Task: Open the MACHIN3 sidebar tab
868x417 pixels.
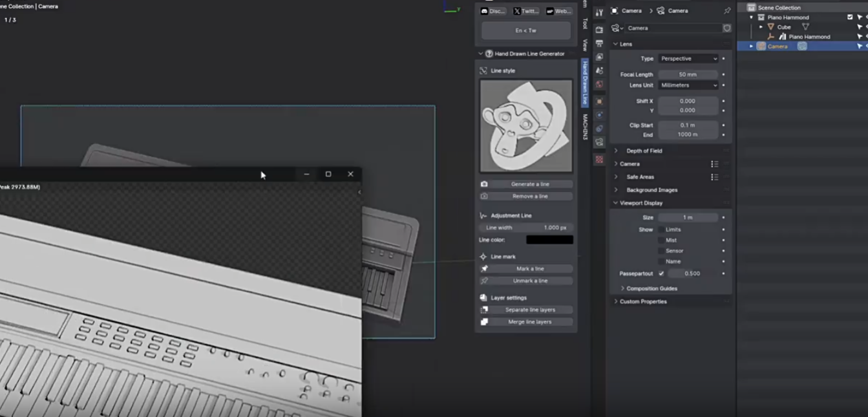Action: tap(585, 127)
